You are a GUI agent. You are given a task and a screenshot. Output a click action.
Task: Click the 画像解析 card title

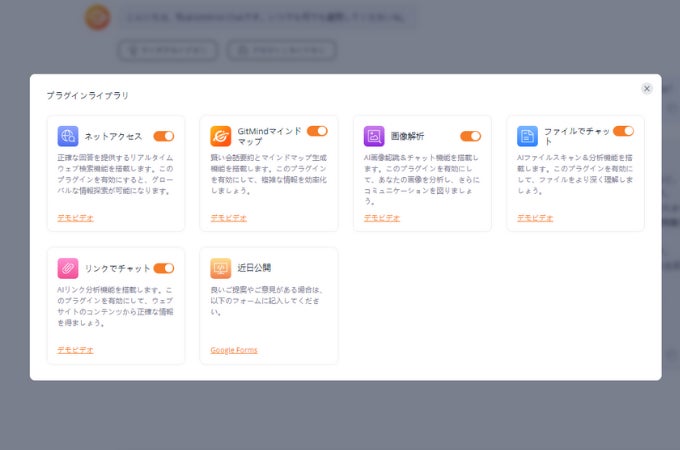pyautogui.click(x=407, y=136)
